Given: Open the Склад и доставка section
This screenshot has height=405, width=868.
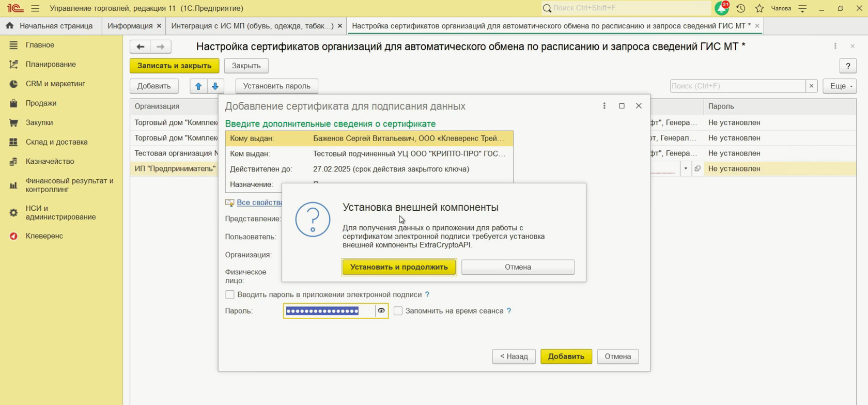Looking at the screenshot, I should pyautogui.click(x=57, y=142).
